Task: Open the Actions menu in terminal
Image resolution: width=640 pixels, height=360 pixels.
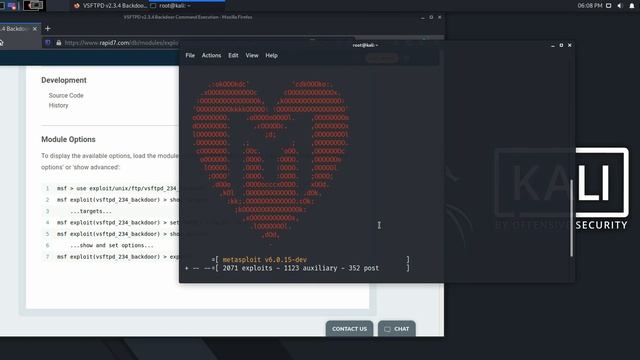Action: (x=211, y=56)
